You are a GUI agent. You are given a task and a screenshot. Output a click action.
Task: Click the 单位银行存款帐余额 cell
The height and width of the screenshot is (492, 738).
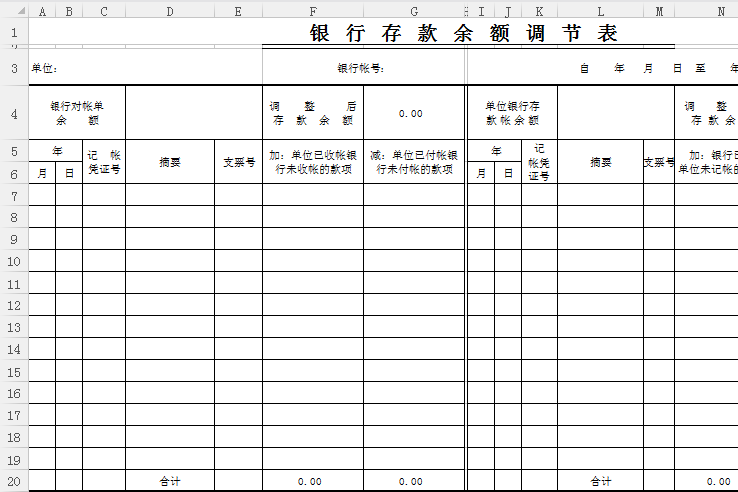click(512, 113)
